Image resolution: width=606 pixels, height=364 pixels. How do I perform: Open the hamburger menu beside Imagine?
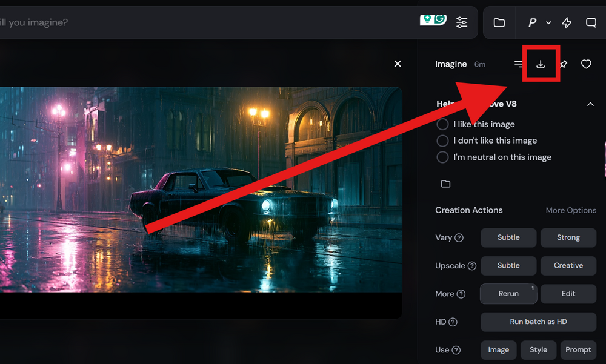pos(518,64)
